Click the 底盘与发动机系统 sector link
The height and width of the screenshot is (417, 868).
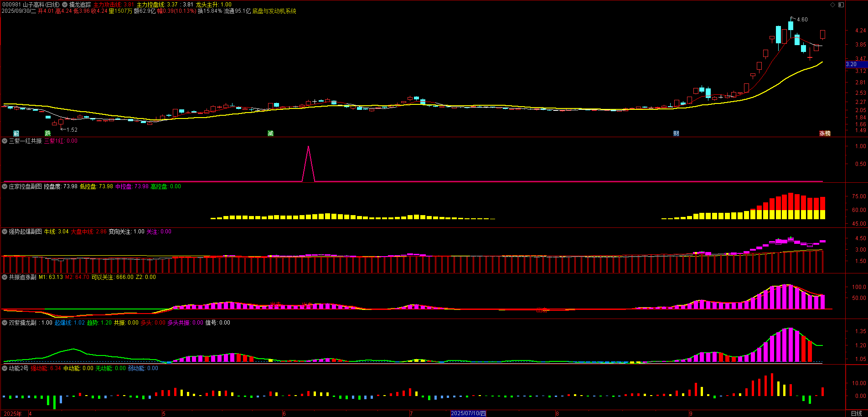274,11
